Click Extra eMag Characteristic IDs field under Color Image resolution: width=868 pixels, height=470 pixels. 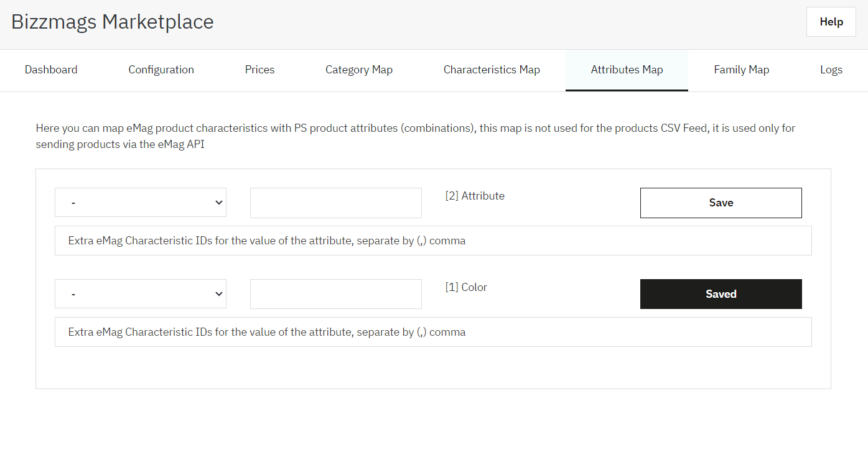[x=433, y=332]
